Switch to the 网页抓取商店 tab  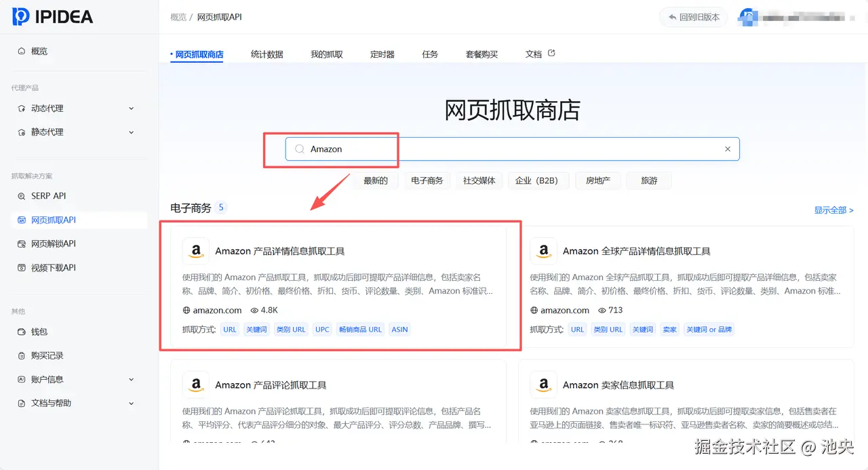pos(198,54)
